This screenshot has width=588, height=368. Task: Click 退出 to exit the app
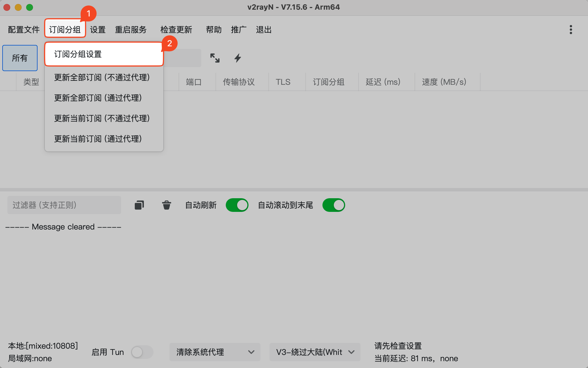click(264, 30)
